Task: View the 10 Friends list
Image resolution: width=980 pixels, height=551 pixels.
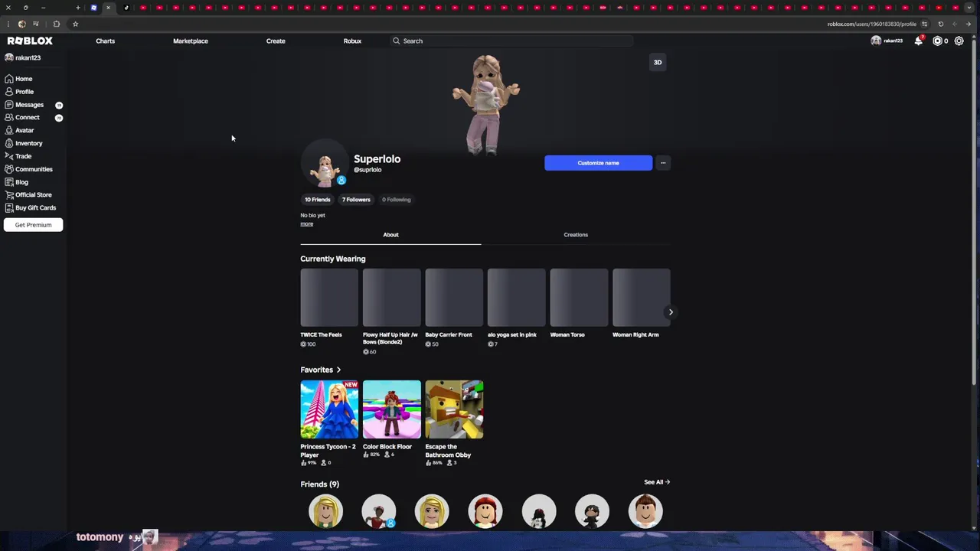Action: pyautogui.click(x=318, y=200)
